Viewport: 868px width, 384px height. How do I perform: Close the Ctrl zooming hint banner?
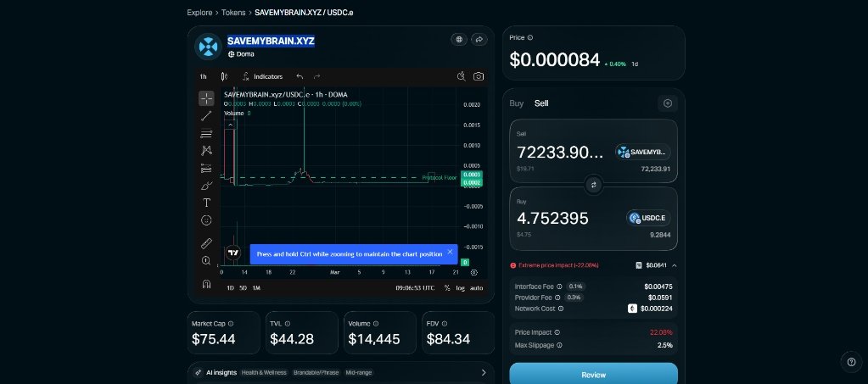[x=450, y=252]
